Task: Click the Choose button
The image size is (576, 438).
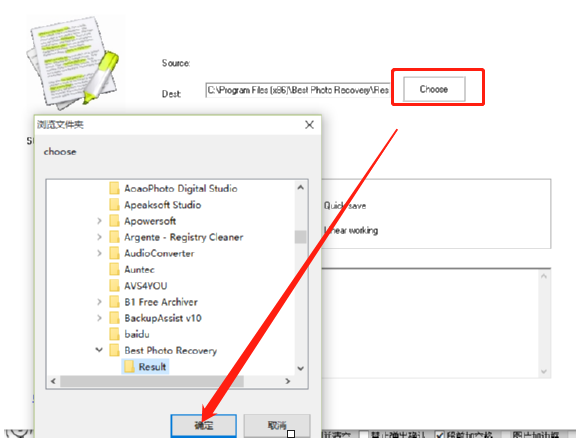Action: [434, 89]
